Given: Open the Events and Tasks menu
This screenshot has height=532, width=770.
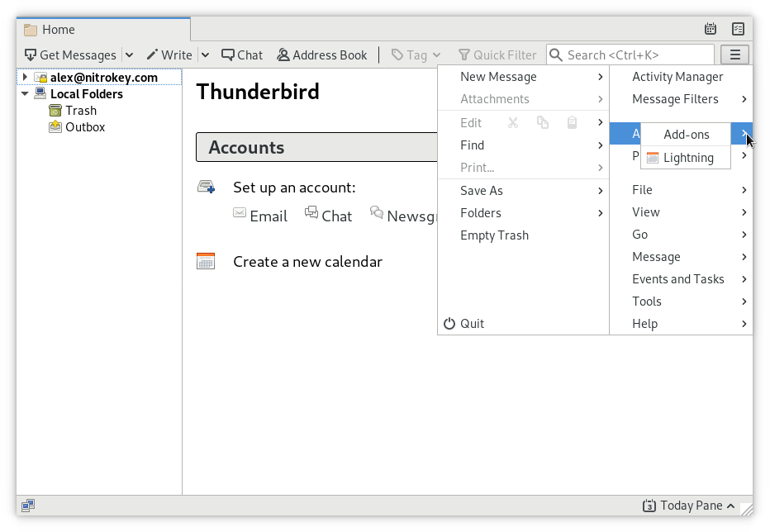Looking at the screenshot, I should pyautogui.click(x=681, y=279).
